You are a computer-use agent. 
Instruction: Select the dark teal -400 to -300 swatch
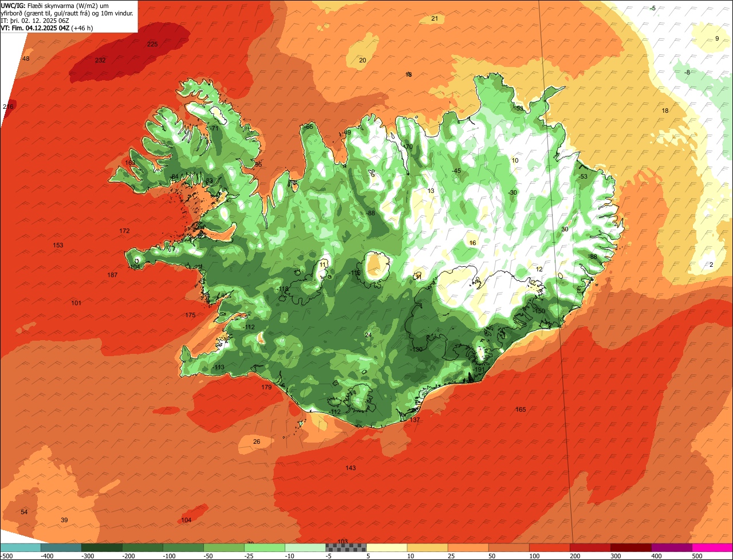click(61, 547)
